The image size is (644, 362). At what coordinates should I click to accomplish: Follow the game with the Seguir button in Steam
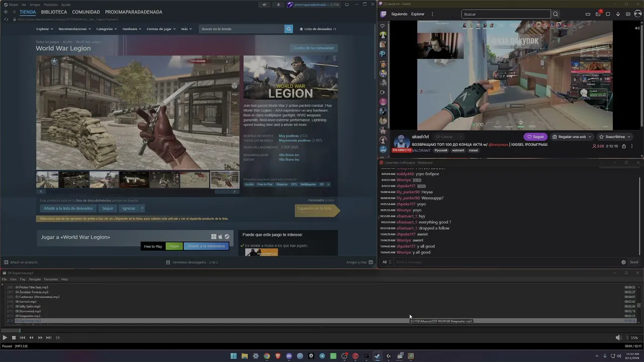point(108,208)
